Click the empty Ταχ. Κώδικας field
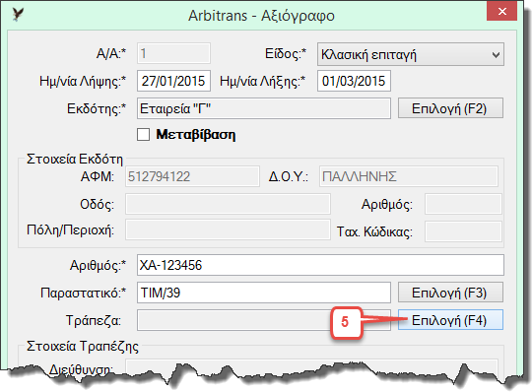Image resolution: width=532 pixels, height=392 pixels. point(463,231)
